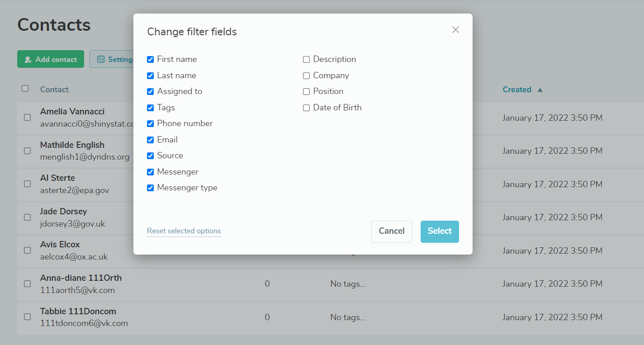The image size is (644, 345).
Task: Toggle the Email filter checkbox
Action: pos(151,140)
